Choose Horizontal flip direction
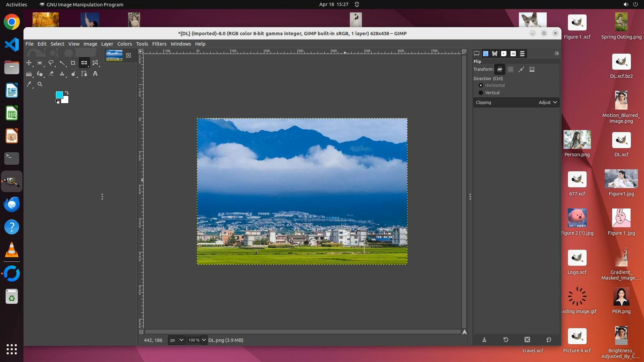The image size is (644, 362). coord(481,85)
